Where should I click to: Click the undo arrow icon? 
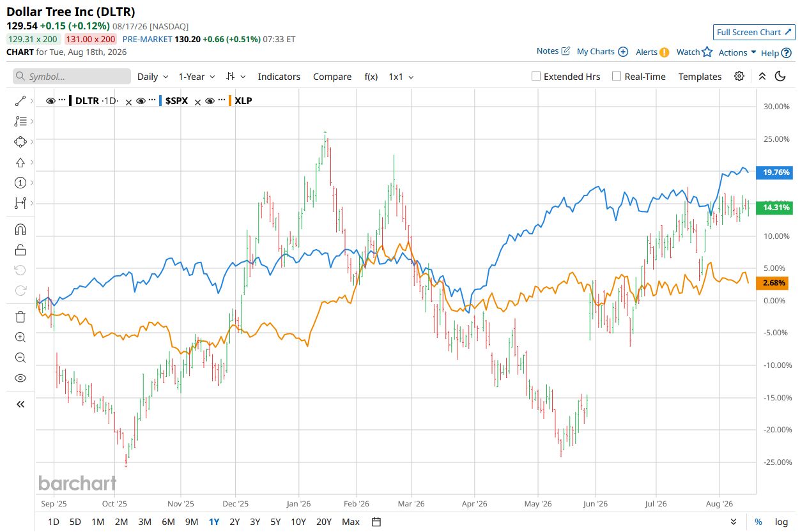point(20,270)
